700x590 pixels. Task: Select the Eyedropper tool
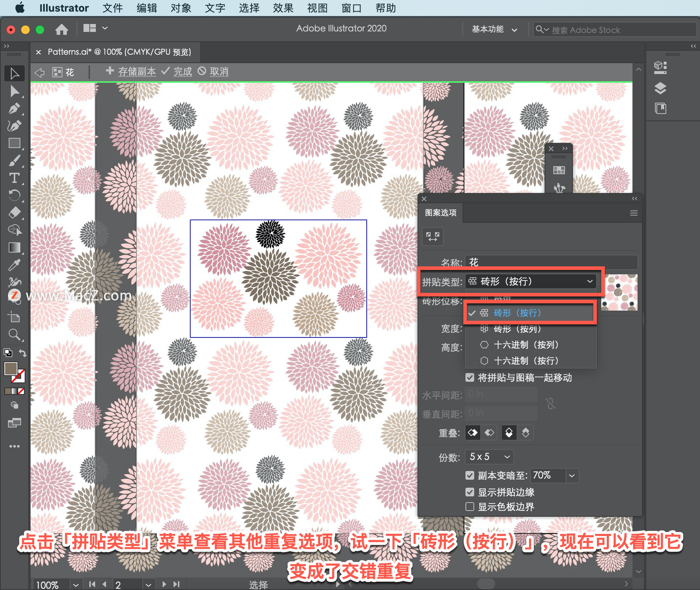[14, 265]
